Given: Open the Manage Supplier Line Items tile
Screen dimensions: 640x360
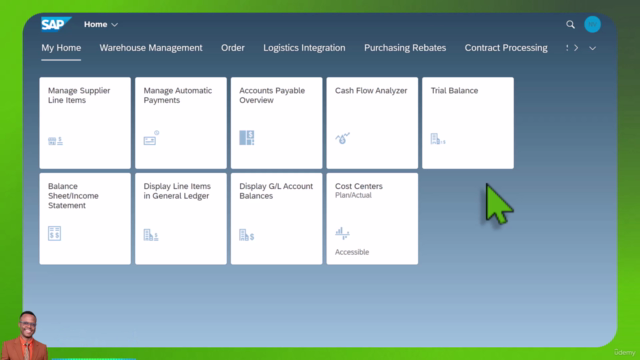Looking at the screenshot, I should click(85, 123).
